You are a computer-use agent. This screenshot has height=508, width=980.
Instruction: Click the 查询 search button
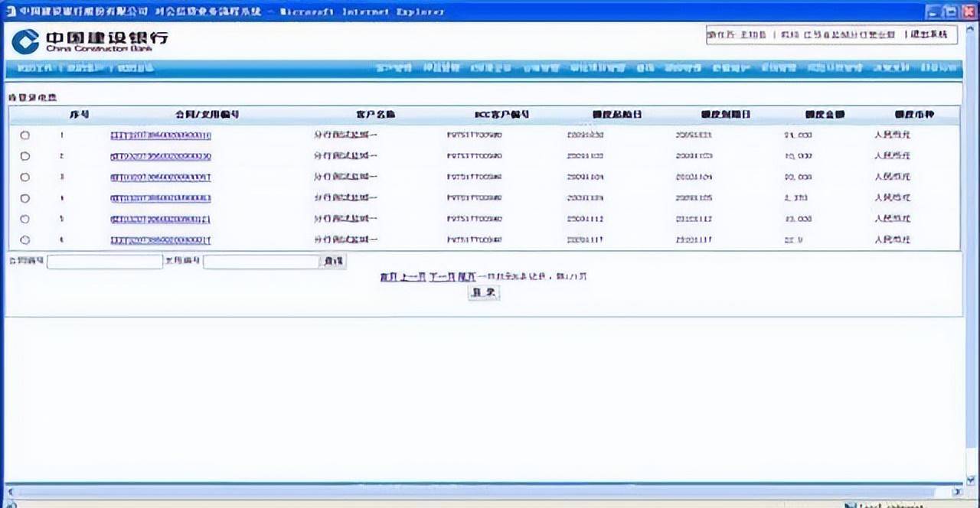[333, 262]
